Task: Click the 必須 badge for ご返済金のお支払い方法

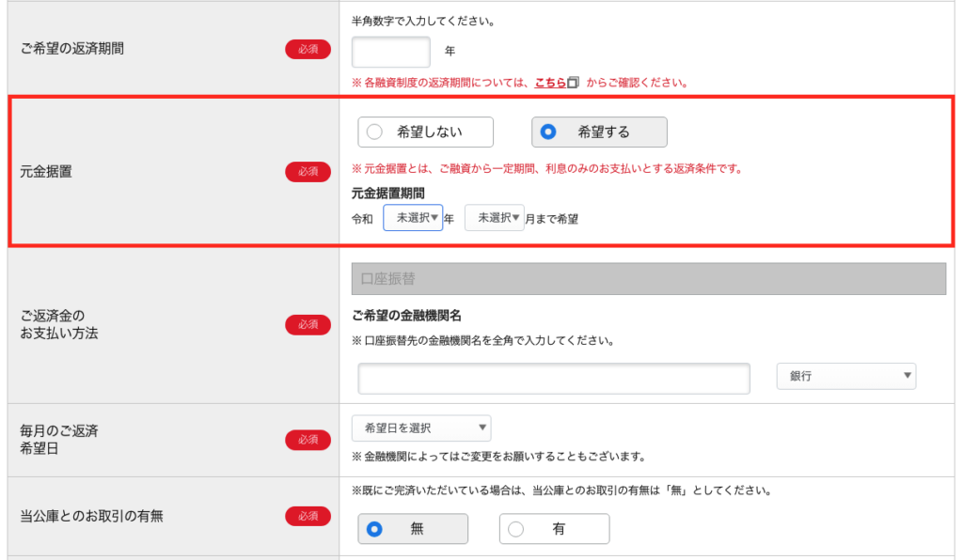Action: point(308,324)
